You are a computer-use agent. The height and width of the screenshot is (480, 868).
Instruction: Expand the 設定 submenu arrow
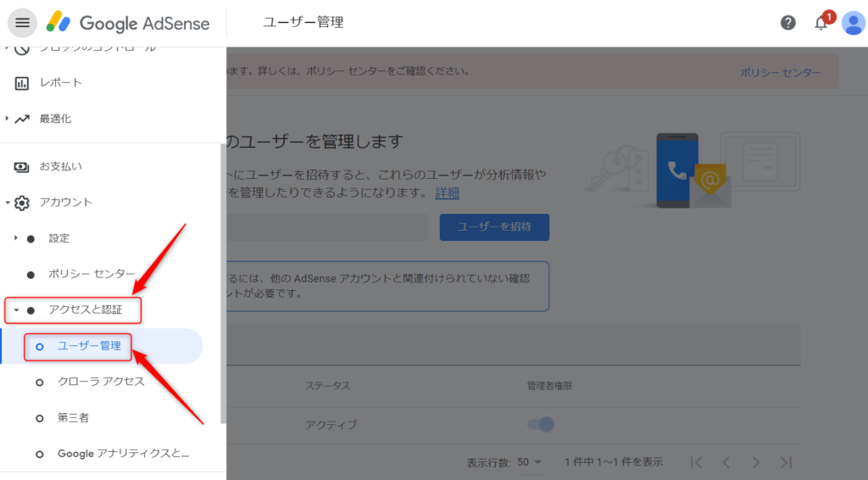pos(15,238)
